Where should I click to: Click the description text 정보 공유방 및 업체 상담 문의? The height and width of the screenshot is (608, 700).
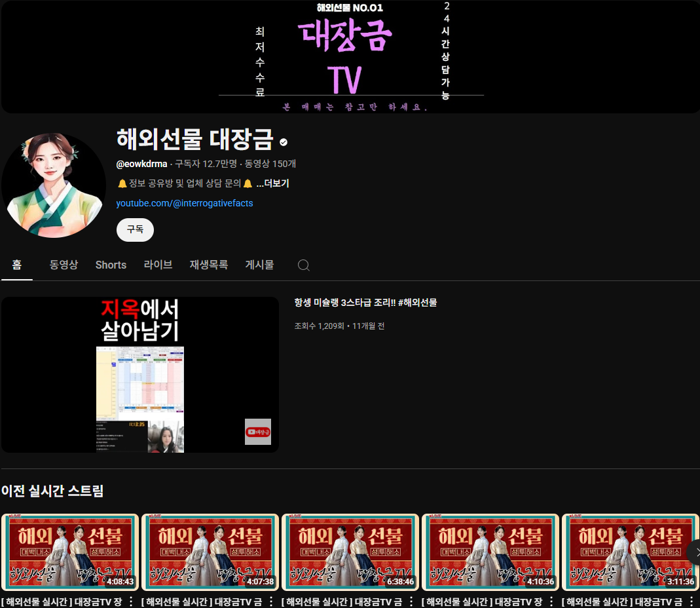pos(185,183)
